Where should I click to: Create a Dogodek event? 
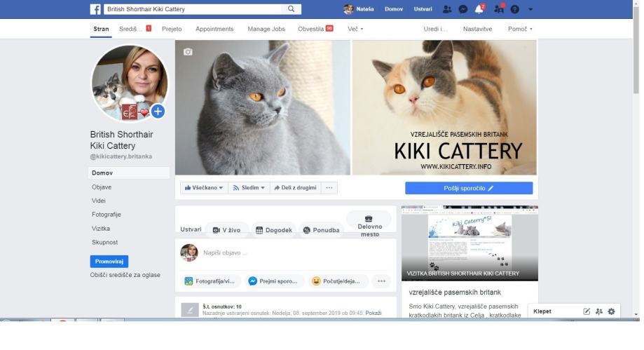point(273,230)
